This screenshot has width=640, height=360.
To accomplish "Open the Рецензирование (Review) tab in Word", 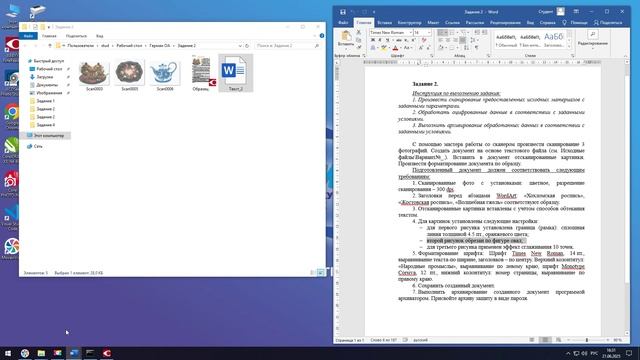I will click(505, 22).
